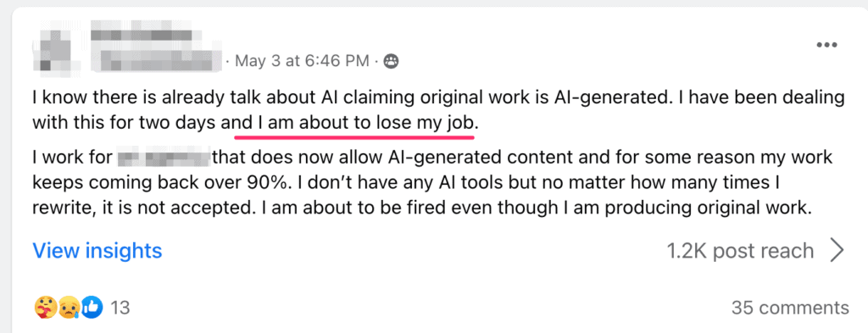
Task: Expand post reach with the right chevron
Action: pos(837,251)
